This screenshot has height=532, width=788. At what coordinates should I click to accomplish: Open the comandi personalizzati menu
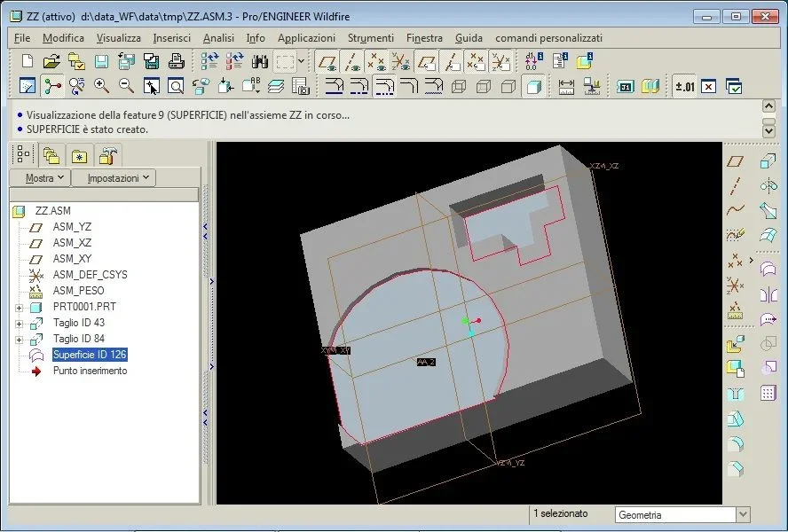tap(548, 38)
